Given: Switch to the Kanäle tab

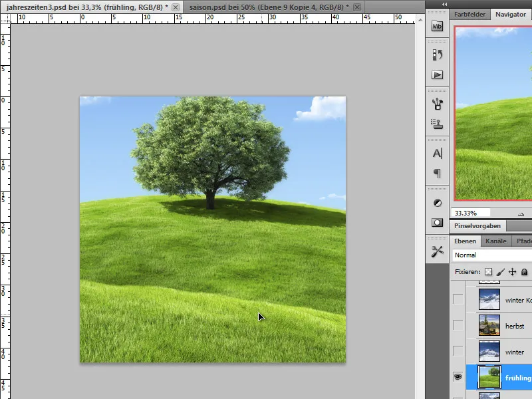Looking at the screenshot, I should click(495, 241).
